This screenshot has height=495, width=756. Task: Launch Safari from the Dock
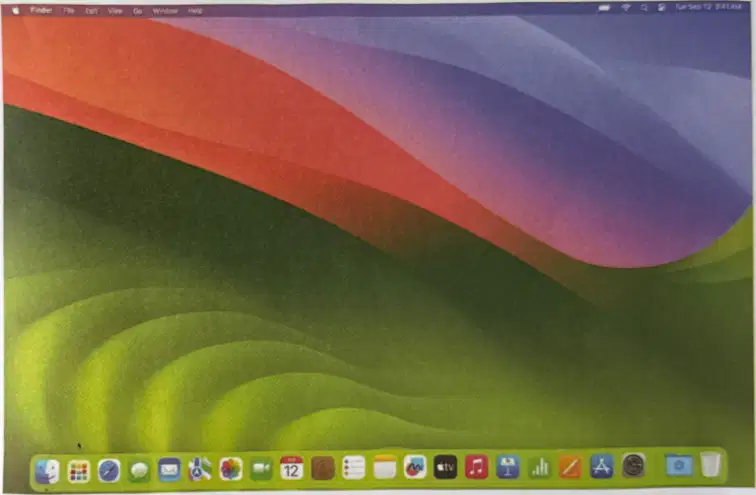[108, 470]
